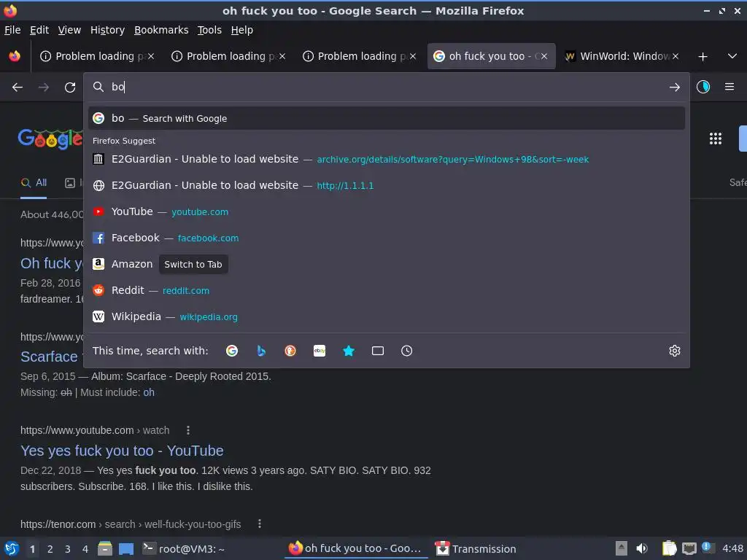Open a new tab with plus button
The image size is (747, 560).
(x=703, y=57)
